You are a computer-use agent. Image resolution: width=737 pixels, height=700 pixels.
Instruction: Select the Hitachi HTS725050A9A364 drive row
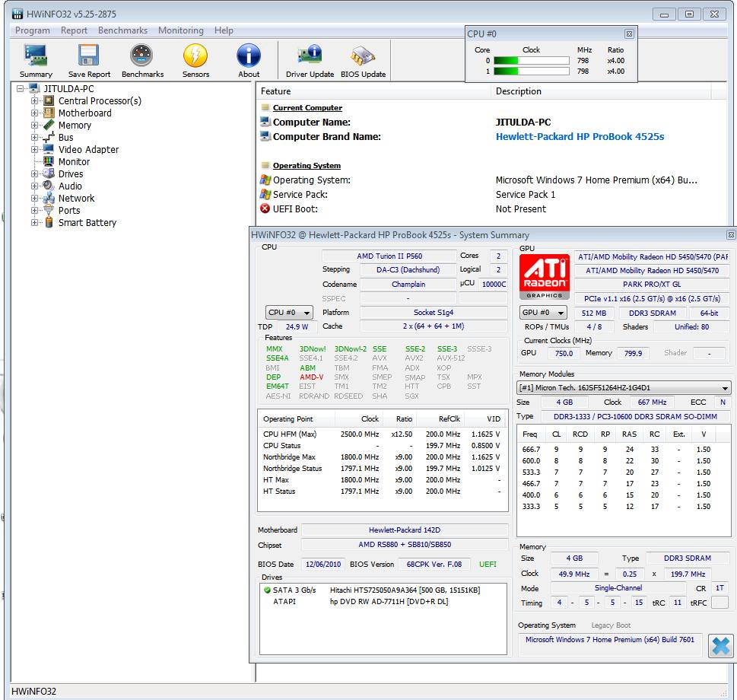tap(383, 590)
